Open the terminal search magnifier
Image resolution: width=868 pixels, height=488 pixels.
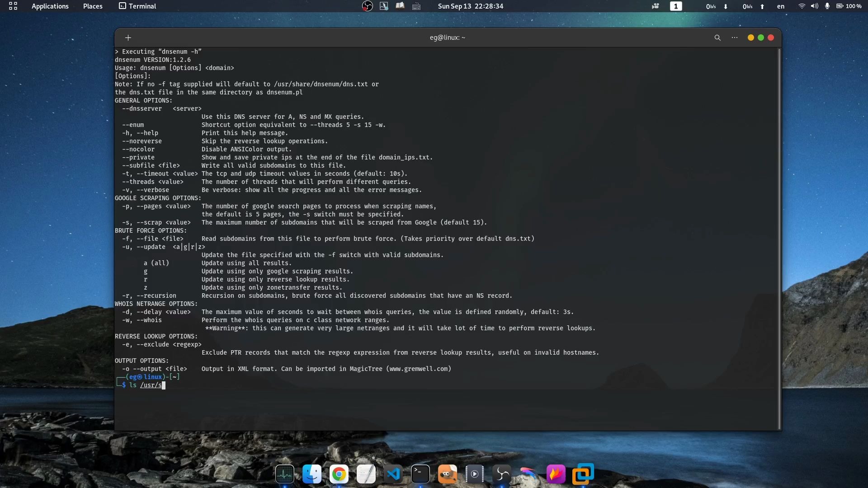tap(717, 38)
